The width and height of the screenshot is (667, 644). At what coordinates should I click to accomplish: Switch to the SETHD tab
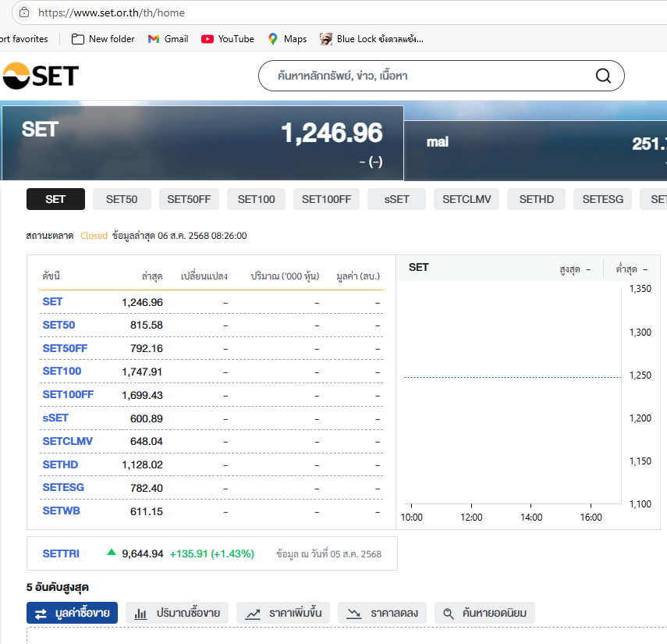tap(536, 199)
